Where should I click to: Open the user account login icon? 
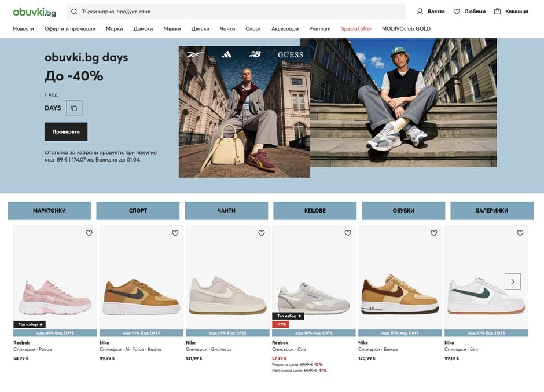click(x=420, y=12)
